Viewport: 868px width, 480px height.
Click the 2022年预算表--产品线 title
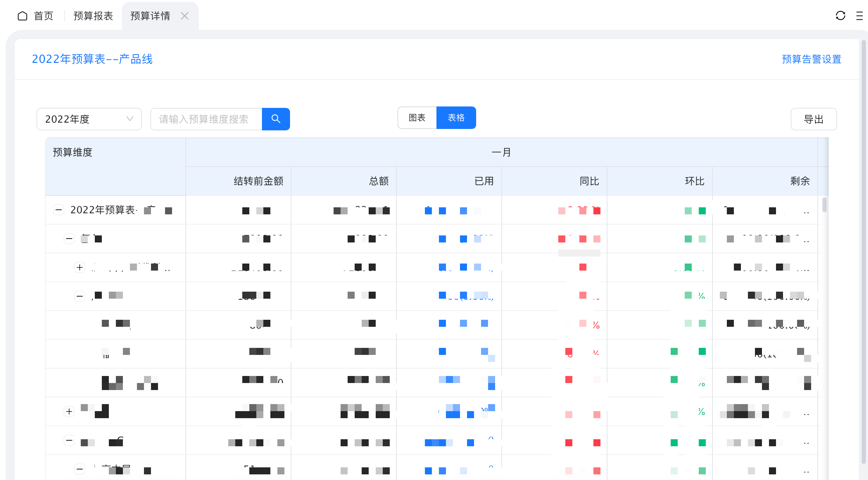[92, 59]
